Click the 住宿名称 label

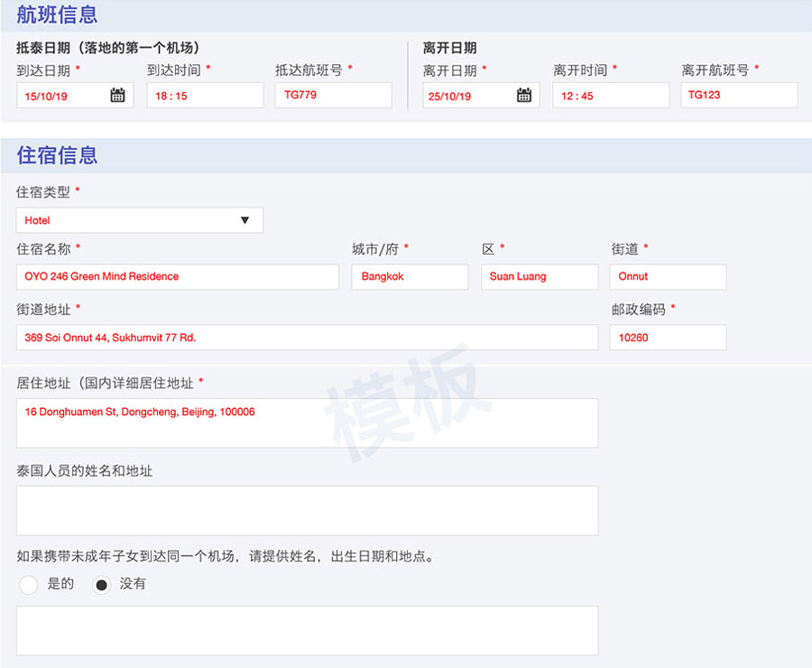click(43, 249)
